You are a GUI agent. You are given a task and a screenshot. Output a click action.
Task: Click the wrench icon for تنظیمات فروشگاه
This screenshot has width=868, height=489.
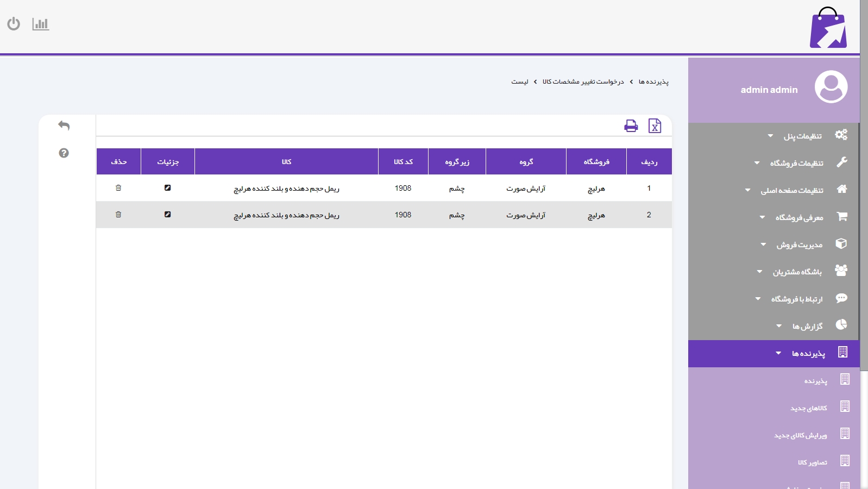pyautogui.click(x=842, y=162)
